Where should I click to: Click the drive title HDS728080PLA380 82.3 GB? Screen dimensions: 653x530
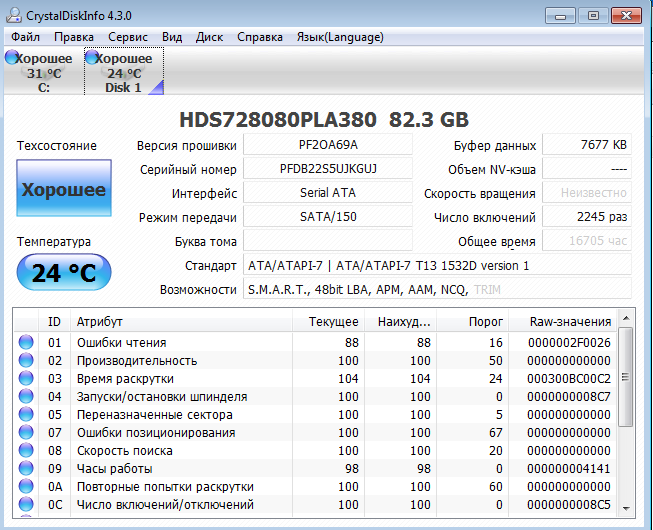coord(324,120)
